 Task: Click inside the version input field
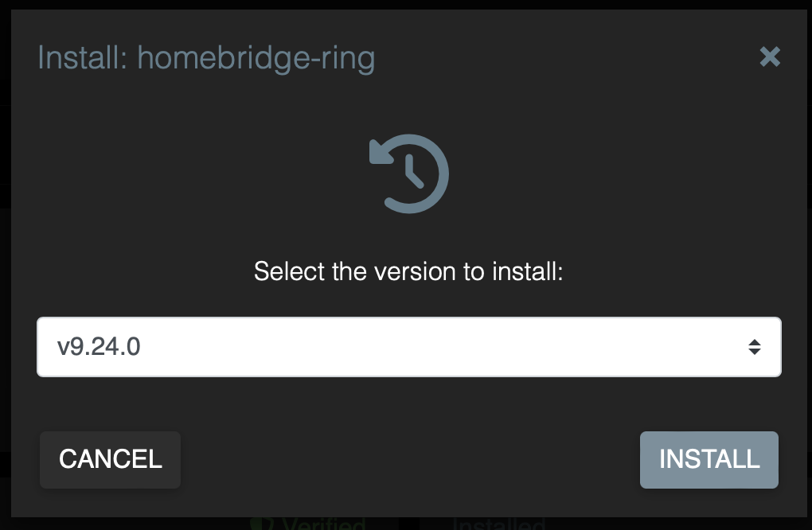(x=318, y=346)
